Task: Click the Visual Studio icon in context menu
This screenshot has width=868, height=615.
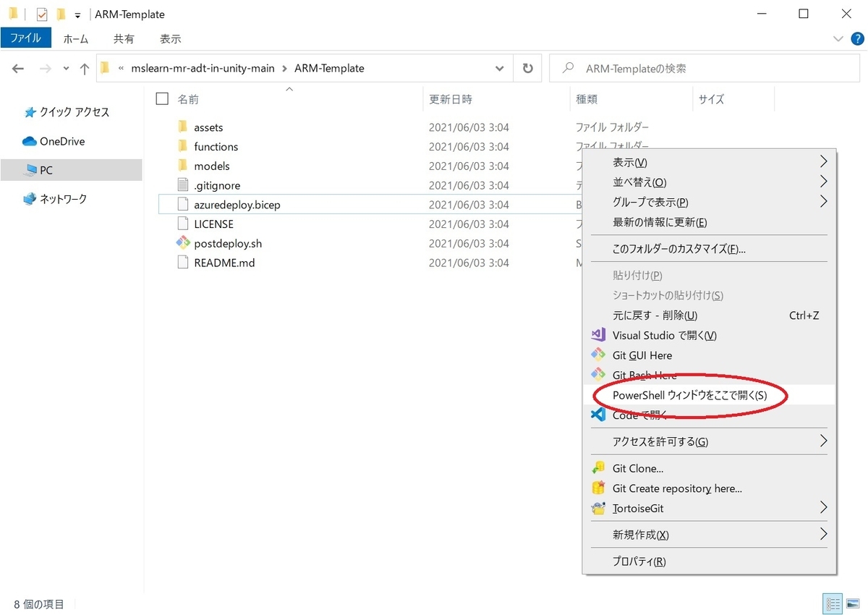Action: (598, 335)
